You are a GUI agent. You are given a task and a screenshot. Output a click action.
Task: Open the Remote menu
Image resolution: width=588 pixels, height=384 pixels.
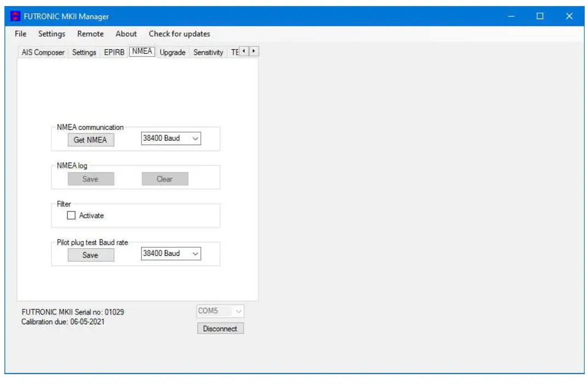(x=90, y=34)
